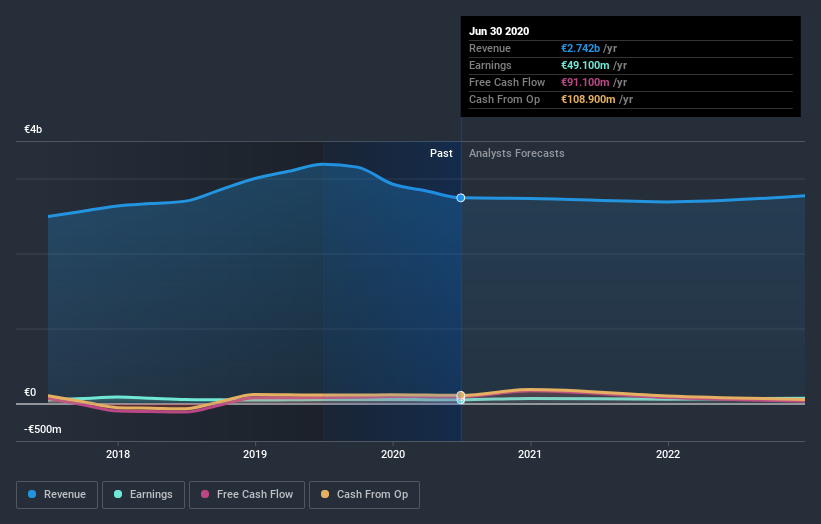
Task: Click the €2.742b revenue value in tooltip
Action: 581,48
